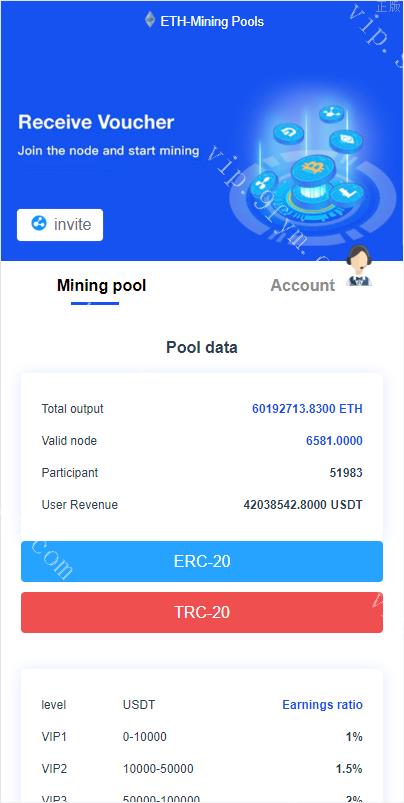The image size is (404, 803).
Task: Click the Valid node value 6581.0000
Action: click(x=334, y=440)
